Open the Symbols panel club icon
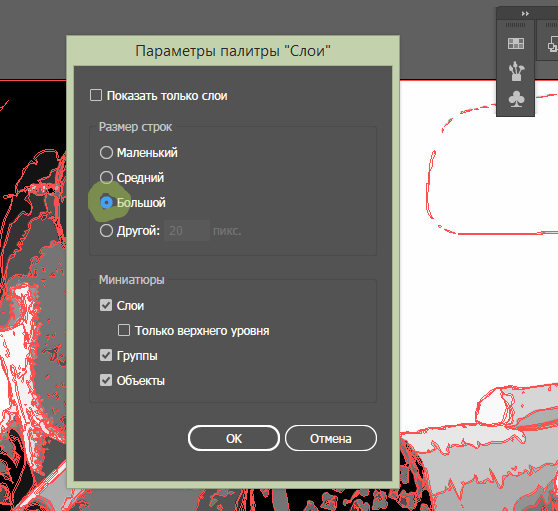Viewport: 558px width, 511px height. [x=516, y=99]
